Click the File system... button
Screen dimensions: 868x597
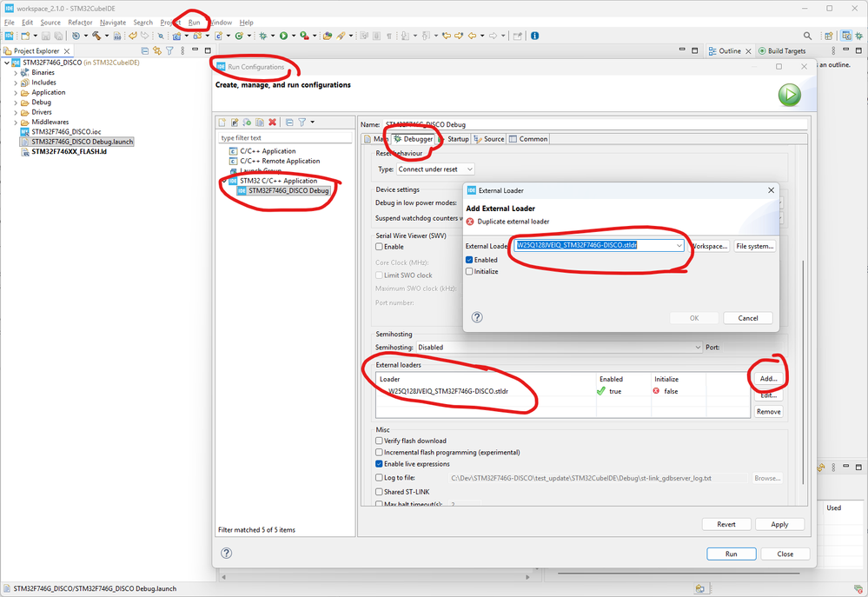point(754,246)
